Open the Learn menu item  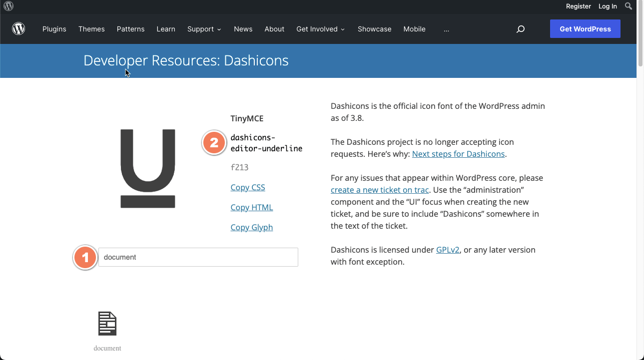coord(166,29)
